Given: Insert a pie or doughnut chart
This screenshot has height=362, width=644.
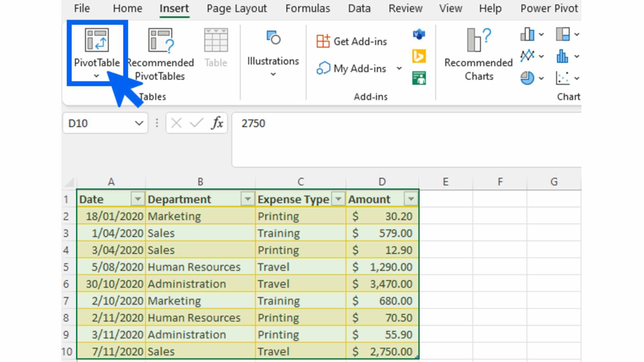Looking at the screenshot, I should pyautogui.click(x=527, y=78).
